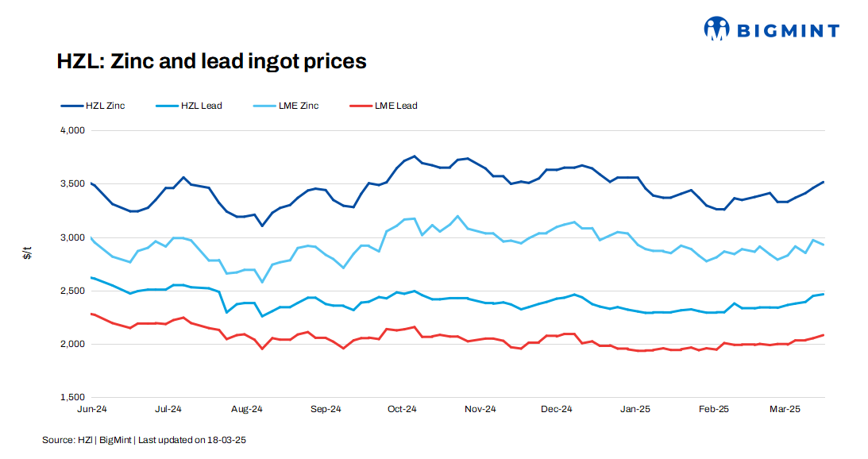
Task: Click the light blue LME Zinc legend line
Action: [x=264, y=106]
